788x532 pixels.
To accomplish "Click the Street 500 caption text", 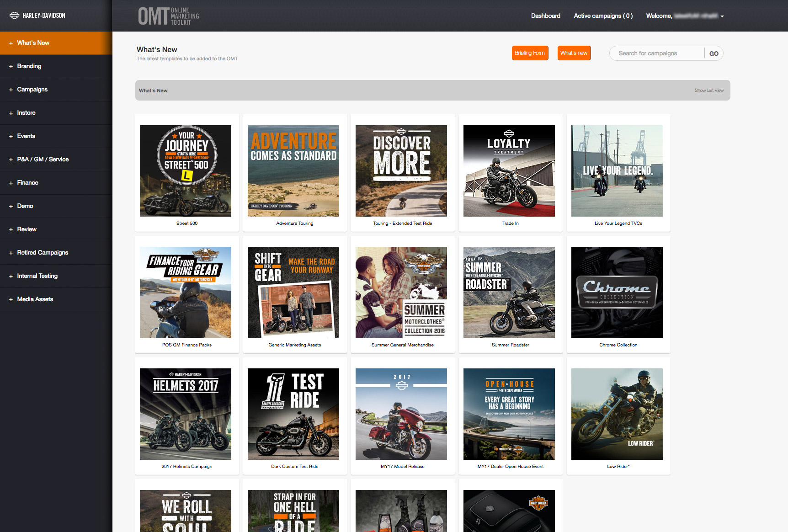I will (x=187, y=223).
